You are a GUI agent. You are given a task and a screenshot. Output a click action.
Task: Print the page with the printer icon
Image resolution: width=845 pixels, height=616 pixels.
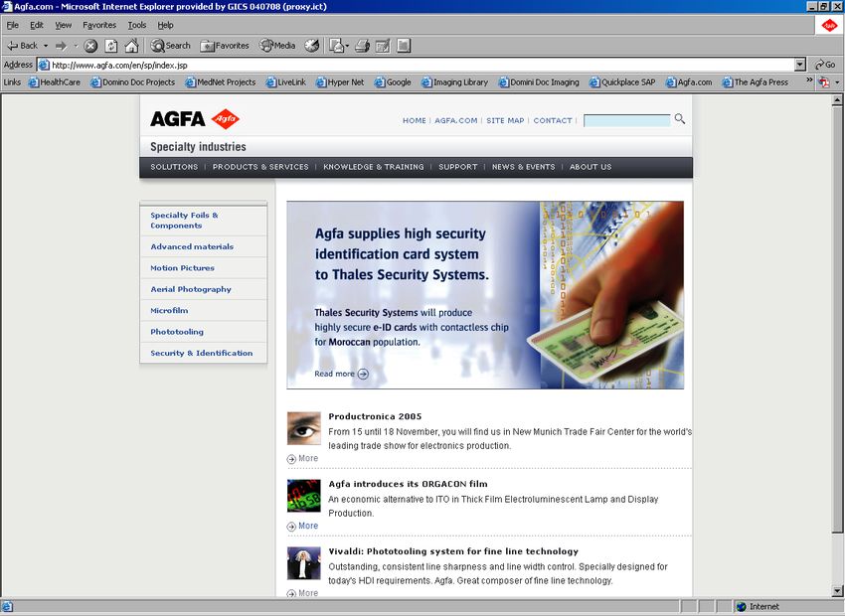(362, 46)
